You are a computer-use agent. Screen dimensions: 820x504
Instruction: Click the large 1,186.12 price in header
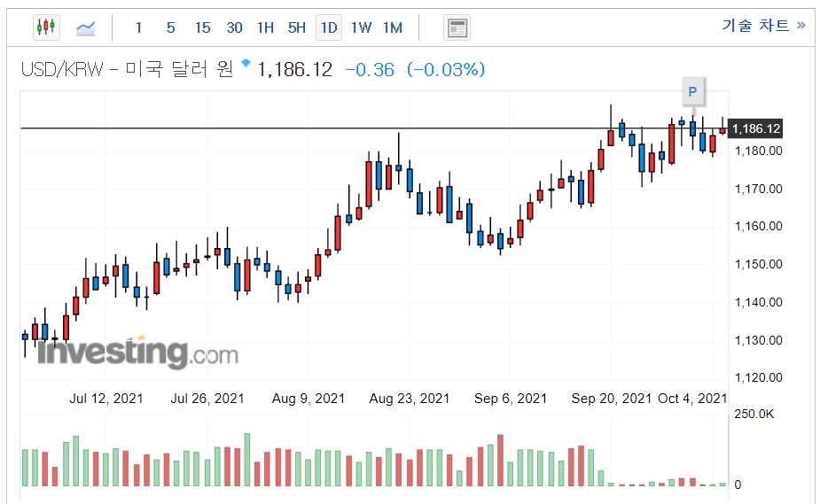(294, 69)
